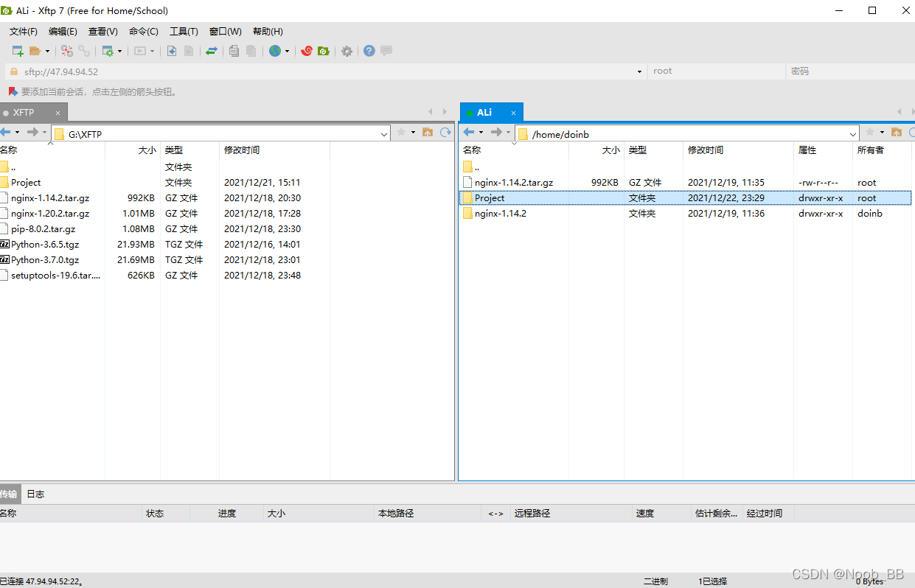Refresh the local G:\XFTP pane
The width and height of the screenshot is (915, 588).
click(445, 133)
